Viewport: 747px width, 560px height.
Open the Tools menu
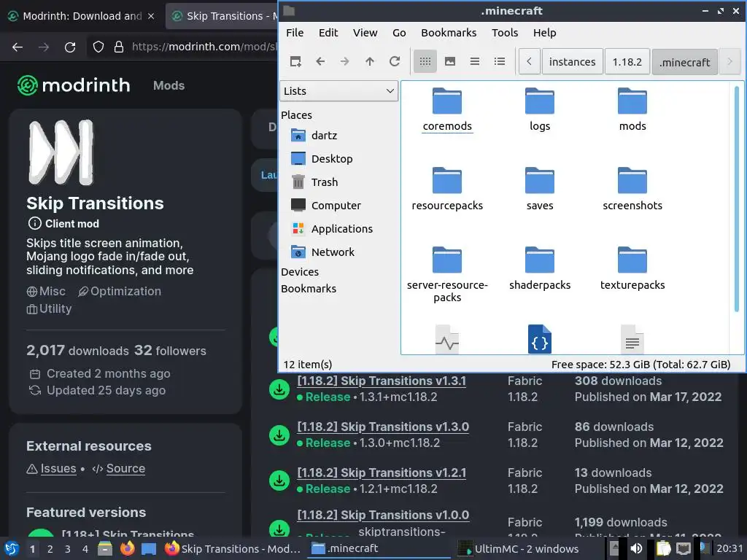click(505, 32)
